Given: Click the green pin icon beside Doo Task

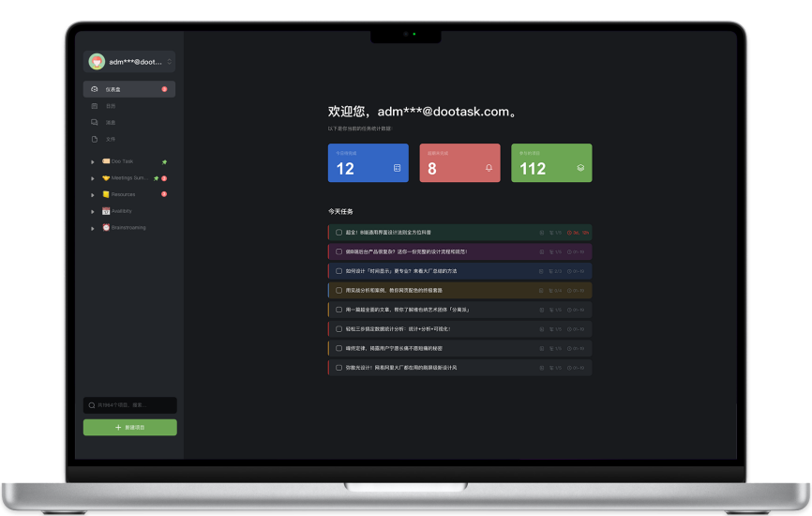Looking at the screenshot, I should [164, 161].
